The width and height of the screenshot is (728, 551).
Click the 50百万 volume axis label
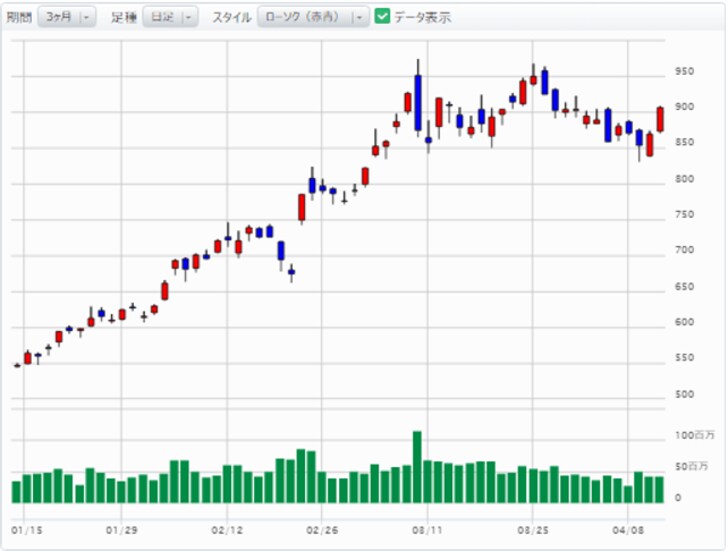point(694,466)
